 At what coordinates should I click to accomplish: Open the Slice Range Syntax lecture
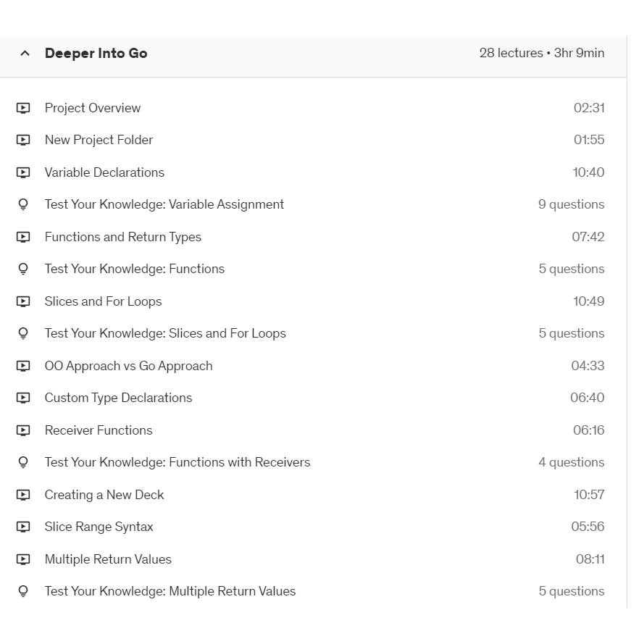[99, 527]
